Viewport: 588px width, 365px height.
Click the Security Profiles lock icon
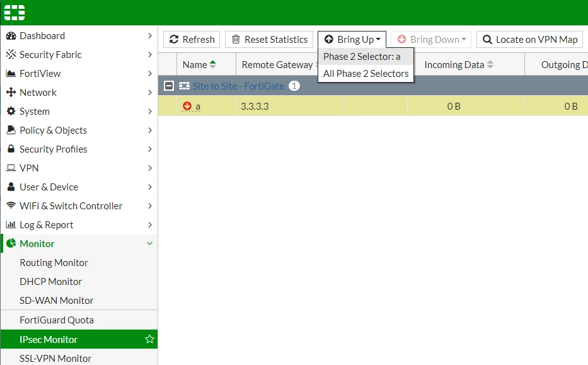point(11,149)
